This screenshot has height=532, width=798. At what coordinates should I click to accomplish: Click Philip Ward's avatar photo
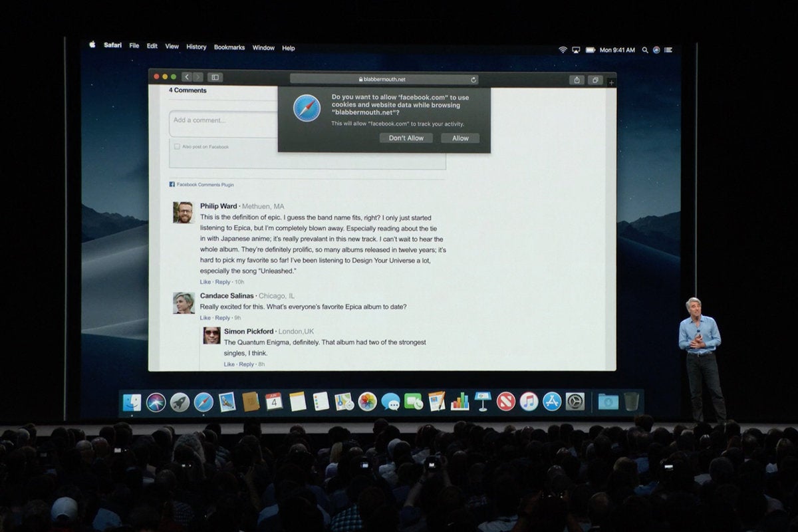[184, 212]
